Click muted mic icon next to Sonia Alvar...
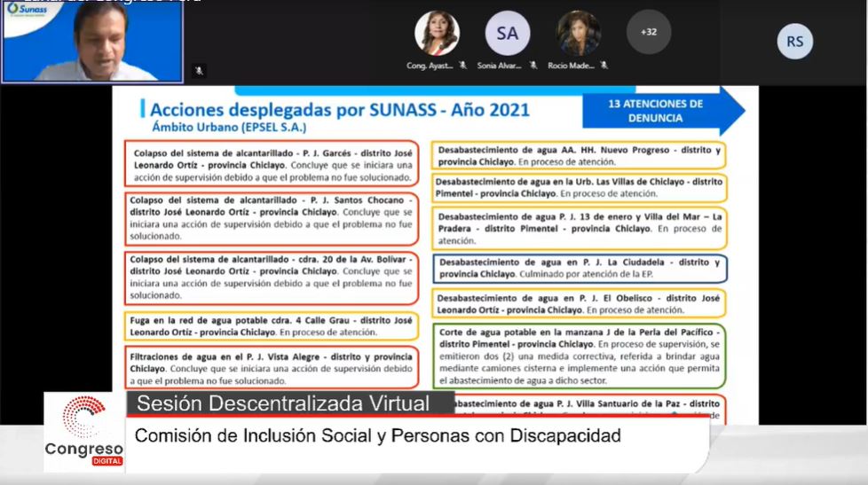The width and height of the screenshot is (868, 485). click(x=533, y=66)
